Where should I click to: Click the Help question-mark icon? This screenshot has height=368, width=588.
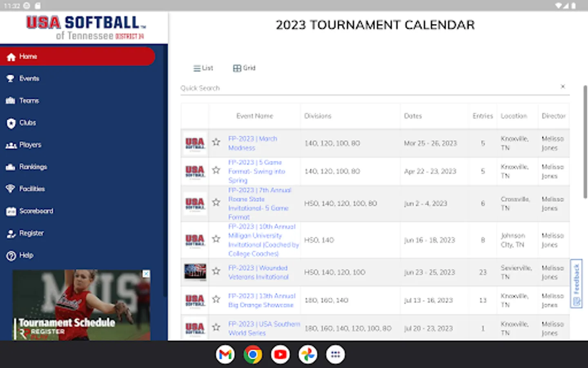pyautogui.click(x=11, y=256)
